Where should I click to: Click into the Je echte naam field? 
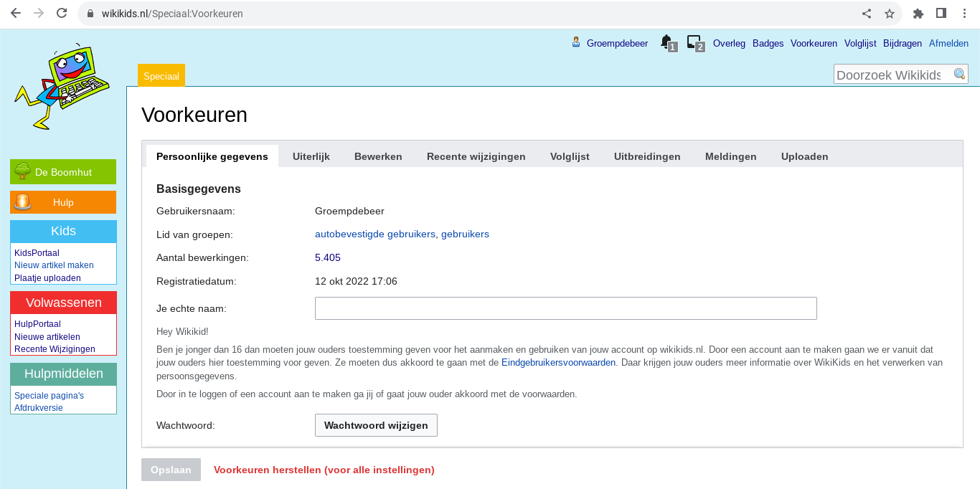[x=565, y=308]
